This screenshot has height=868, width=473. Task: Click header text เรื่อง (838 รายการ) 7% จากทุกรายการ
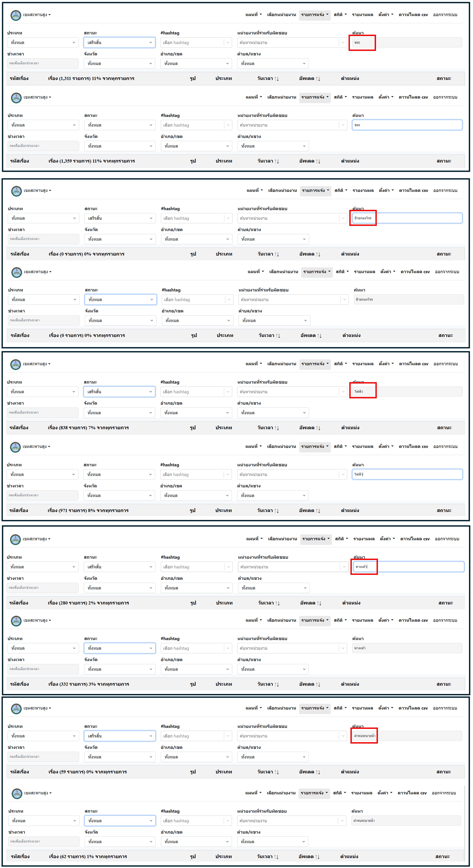tap(88, 428)
